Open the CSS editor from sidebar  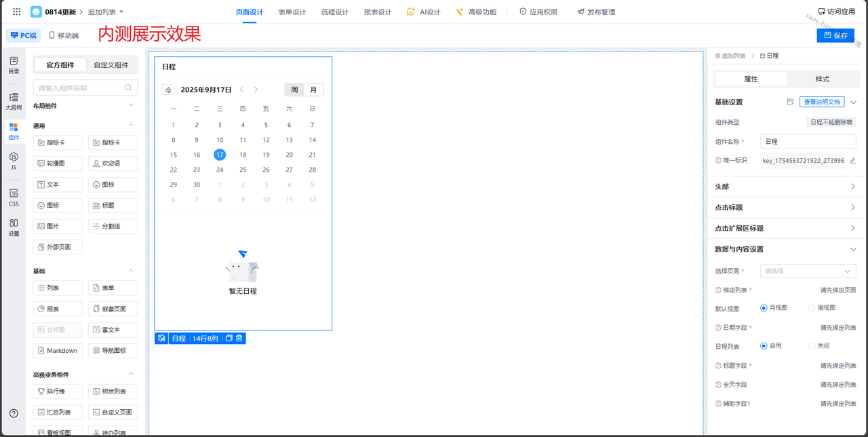click(x=14, y=197)
